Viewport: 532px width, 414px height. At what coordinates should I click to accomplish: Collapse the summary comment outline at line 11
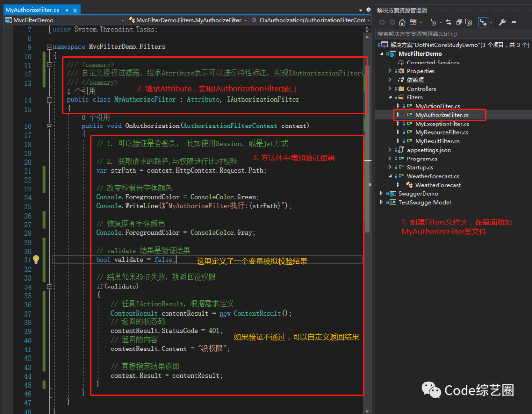click(x=50, y=64)
